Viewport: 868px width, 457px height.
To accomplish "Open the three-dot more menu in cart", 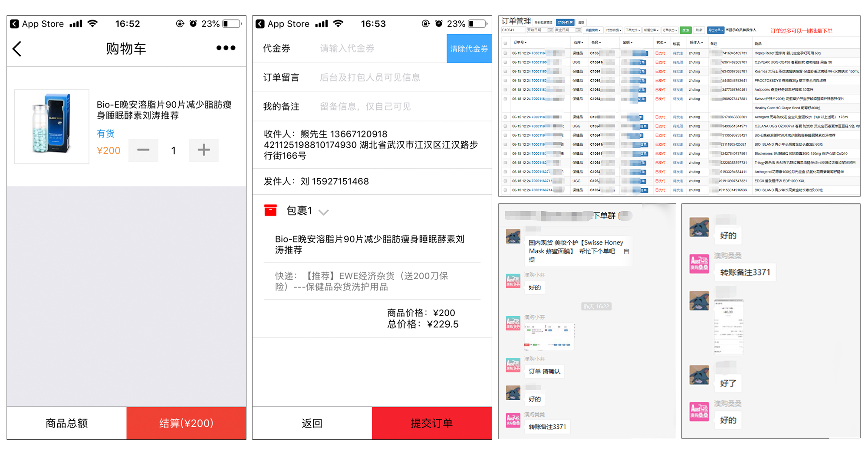I will coord(226,48).
